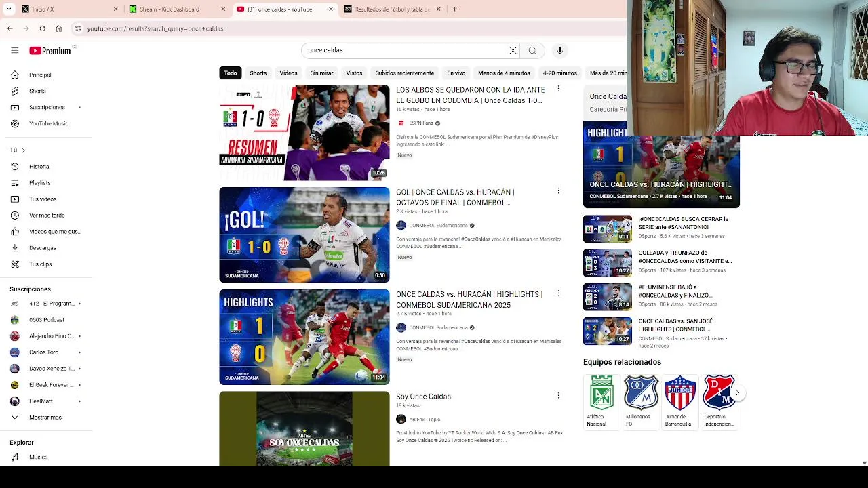Viewport: 868px width, 488px height.
Task: Open options menu for HIGHLIGHTS video result
Action: [558, 293]
